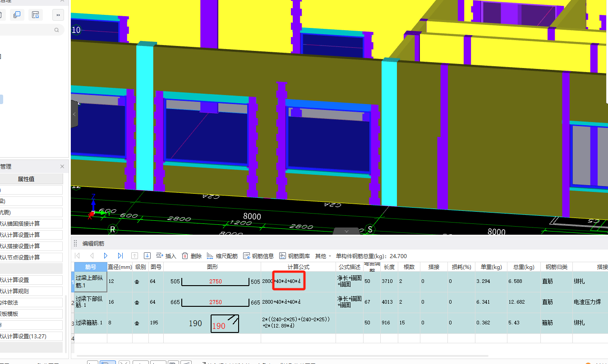608x364 pixels.
Task: Move rebar row down
Action: pyautogui.click(x=147, y=256)
